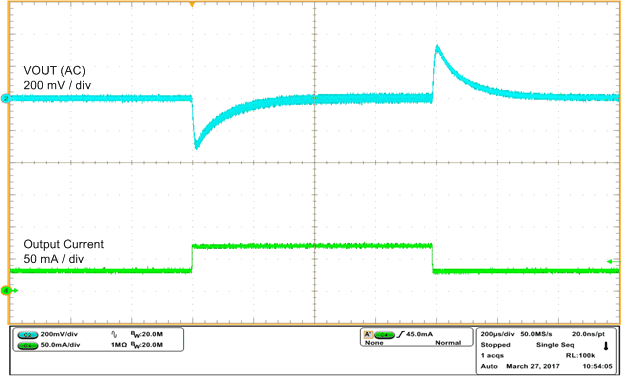
Task: Click the falling edge of the green current step
Action: 433,258
